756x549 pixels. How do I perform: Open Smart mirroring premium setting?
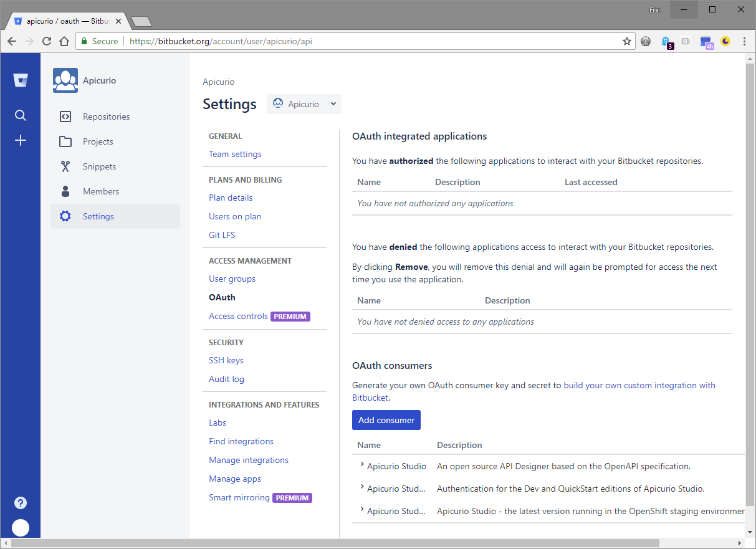[x=239, y=497]
